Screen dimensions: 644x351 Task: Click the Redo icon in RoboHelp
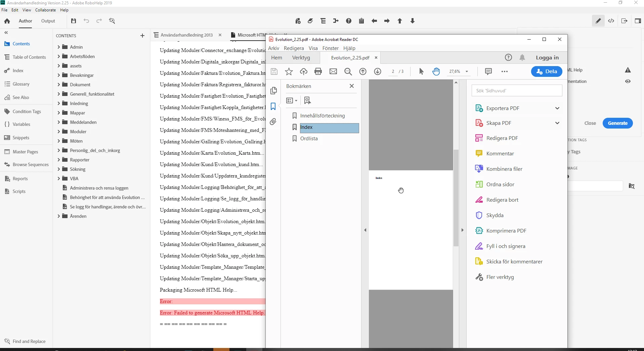point(99,21)
